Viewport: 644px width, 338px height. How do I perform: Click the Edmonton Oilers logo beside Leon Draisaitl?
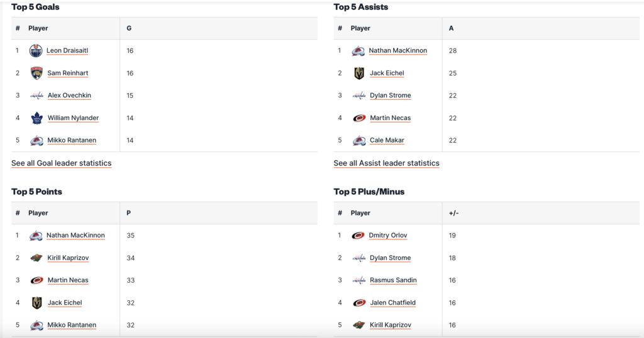36,51
